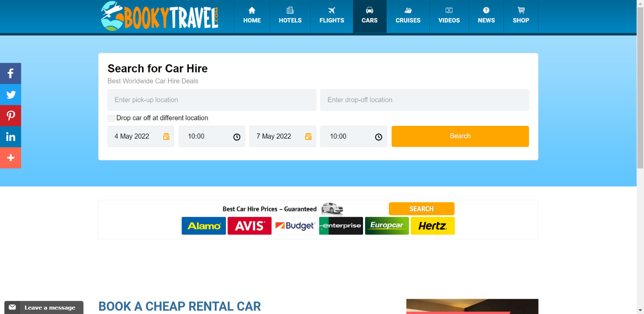Click the Alamo brand logo
This screenshot has height=314, width=644.
pos(204,226)
